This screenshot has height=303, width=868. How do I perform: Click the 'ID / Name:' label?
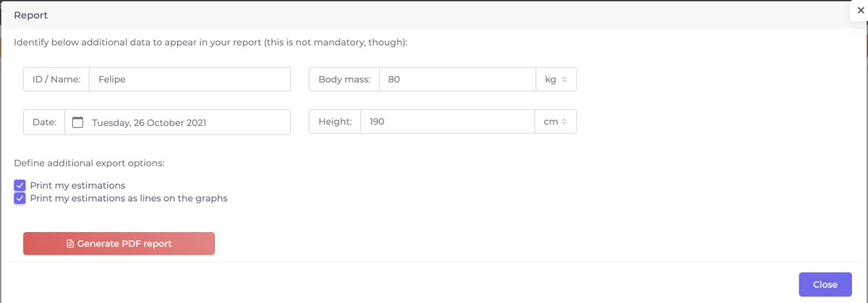point(56,80)
